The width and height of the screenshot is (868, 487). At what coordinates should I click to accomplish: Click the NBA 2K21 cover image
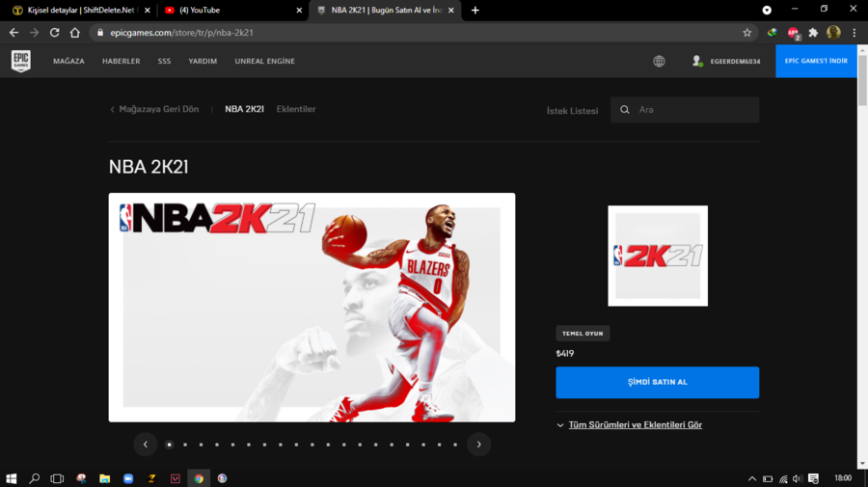(312, 308)
